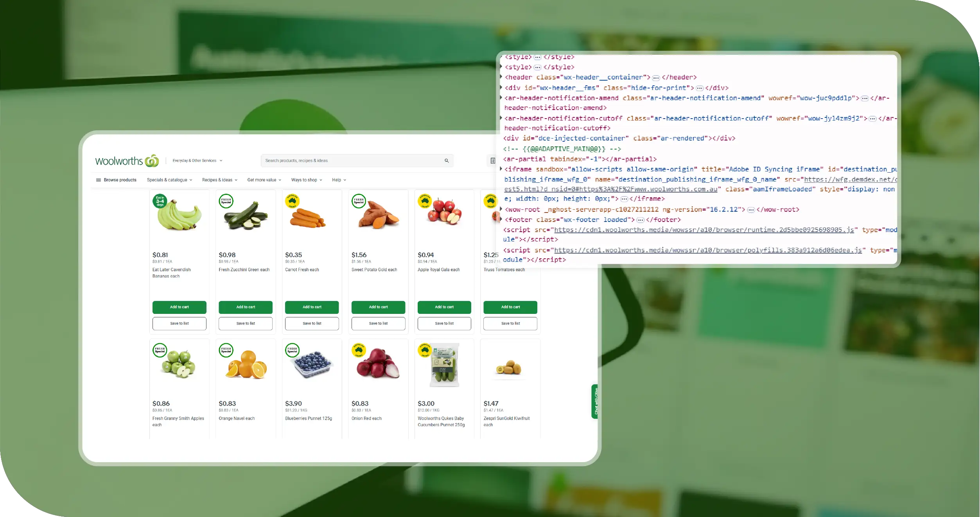The height and width of the screenshot is (517, 980).
Task: Add Sweet Potato Gold to cart
Action: tap(378, 307)
